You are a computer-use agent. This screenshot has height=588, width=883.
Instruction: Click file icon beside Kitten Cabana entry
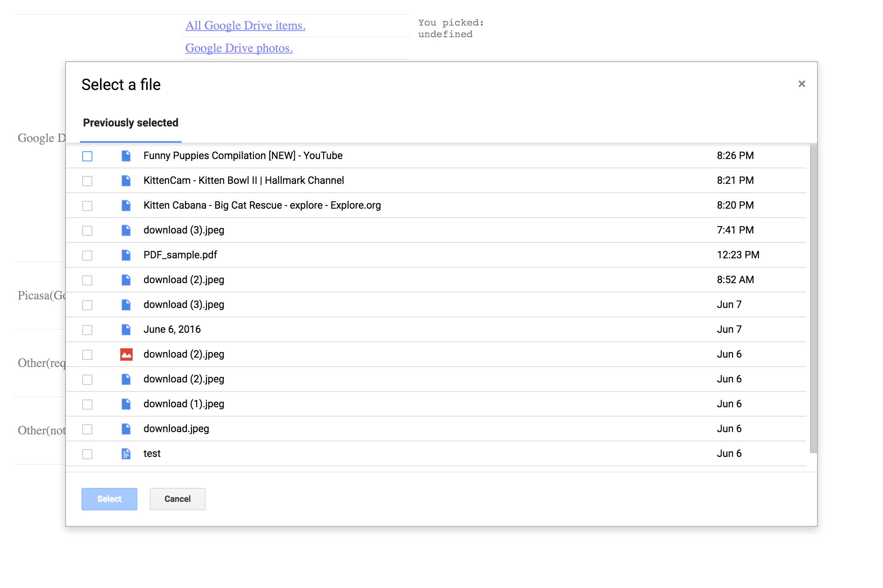click(126, 206)
